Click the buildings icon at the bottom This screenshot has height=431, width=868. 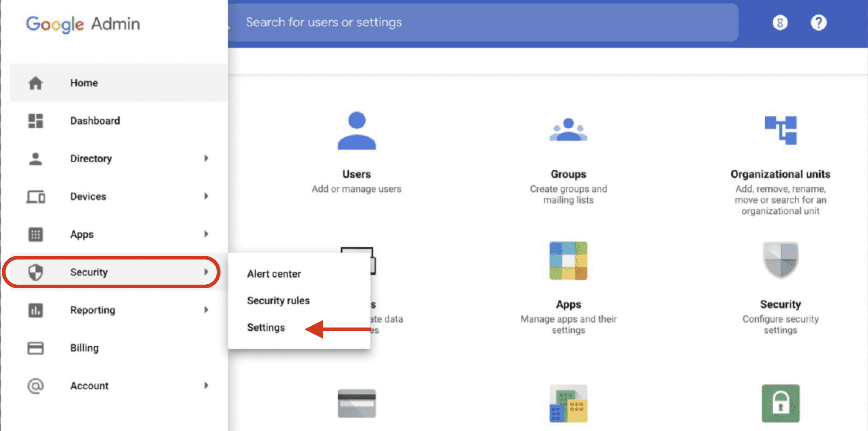pyautogui.click(x=568, y=403)
